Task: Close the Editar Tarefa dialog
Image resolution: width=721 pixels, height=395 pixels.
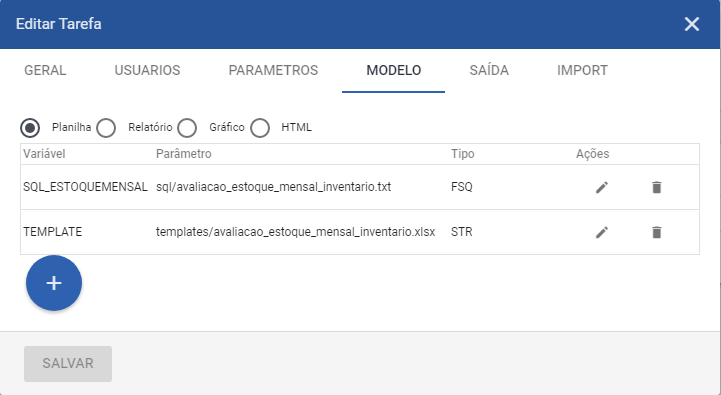Action: (692, 24)
